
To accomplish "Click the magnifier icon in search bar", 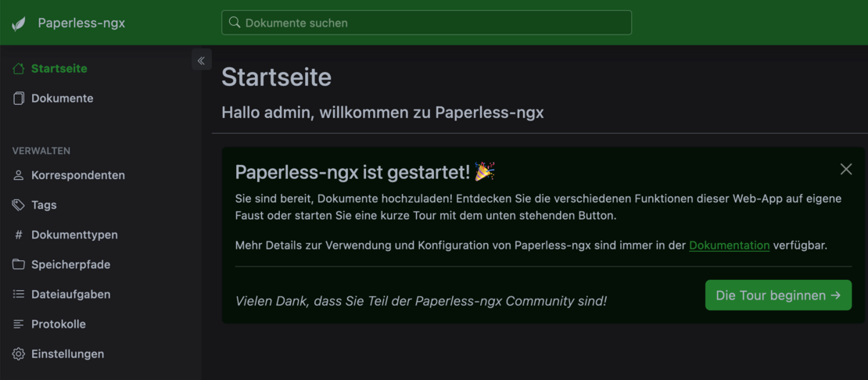I will point(234,23).
